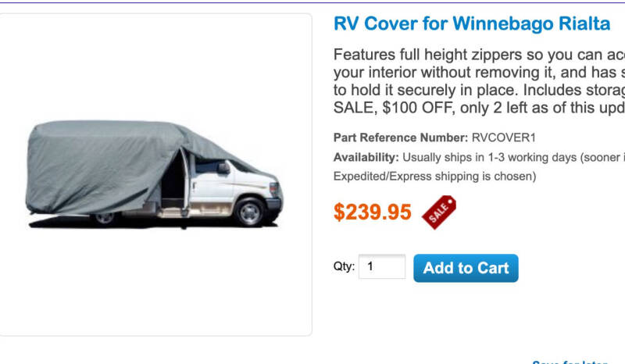The height and width of the screenshot is (364, 625).
Task: Click the full height zippers description line
Action: point(479,55)
